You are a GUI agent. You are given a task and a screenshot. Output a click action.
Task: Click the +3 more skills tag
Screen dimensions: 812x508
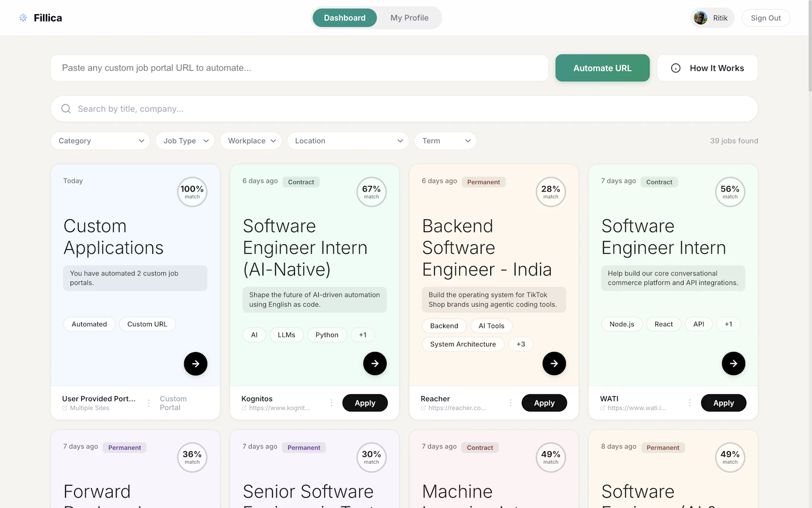pos(521,344)
